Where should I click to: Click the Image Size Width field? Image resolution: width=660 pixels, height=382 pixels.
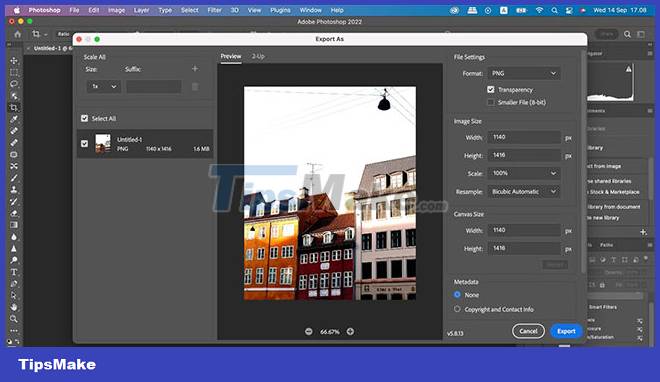524,137
